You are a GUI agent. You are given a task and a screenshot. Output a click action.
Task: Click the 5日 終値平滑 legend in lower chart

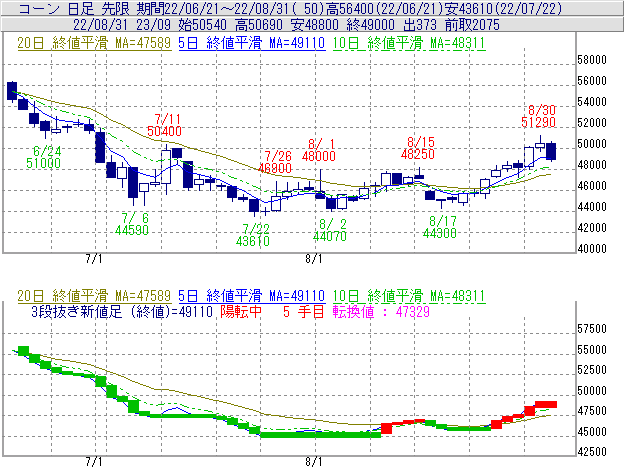point(252,296)
